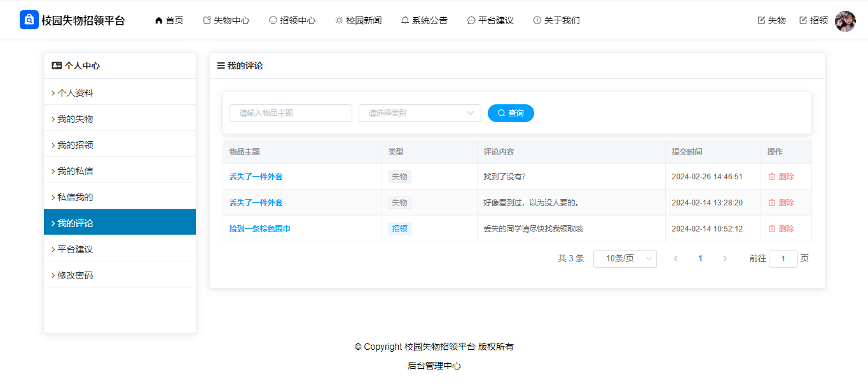868x386 pixels.
Task: Select 我的评论 in sidebar
Action: 120,223
